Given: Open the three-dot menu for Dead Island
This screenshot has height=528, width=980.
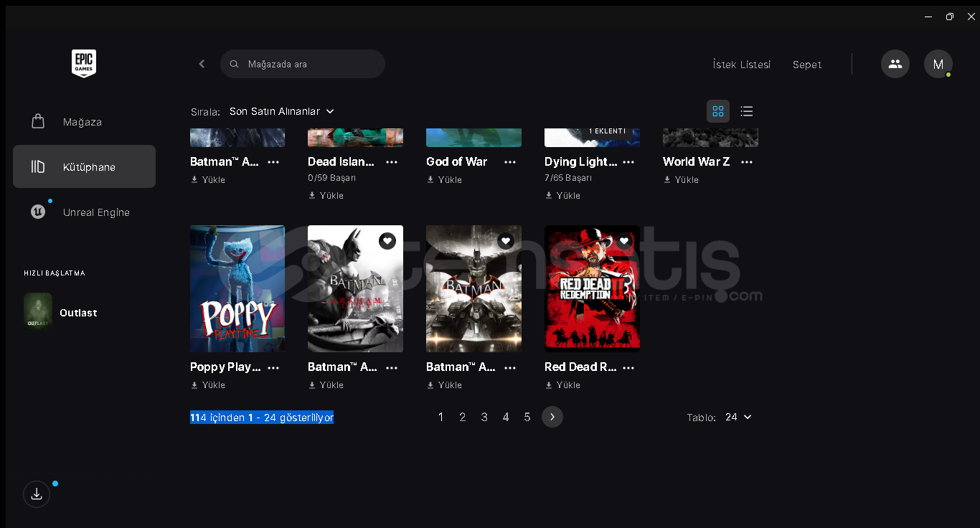Looking at the screenshot, I should tap(392, 162).
